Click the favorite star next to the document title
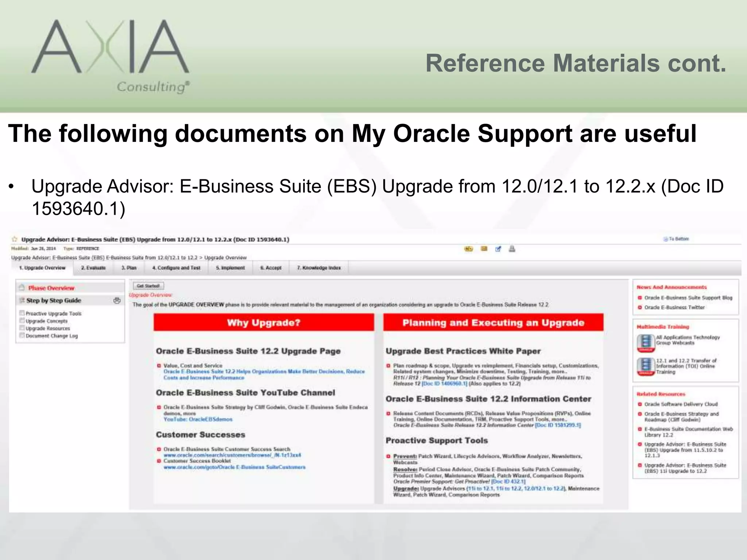 coord(15,239)
